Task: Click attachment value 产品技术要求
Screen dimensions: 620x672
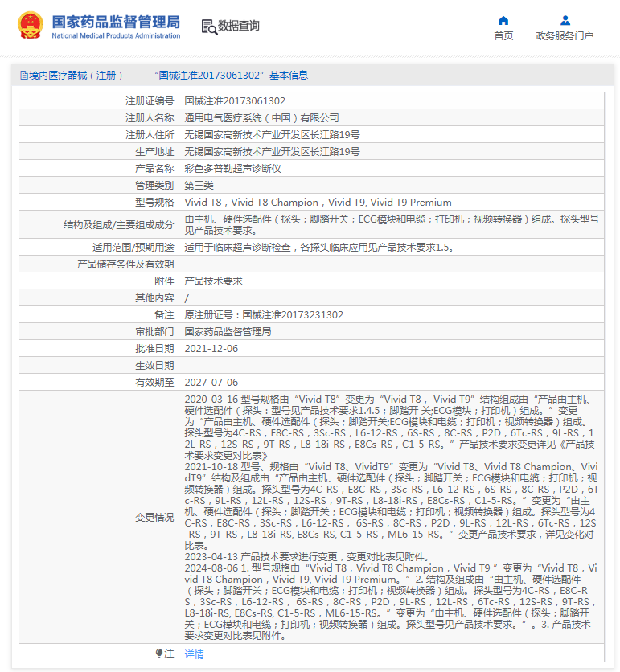Action: pos(214,281)
